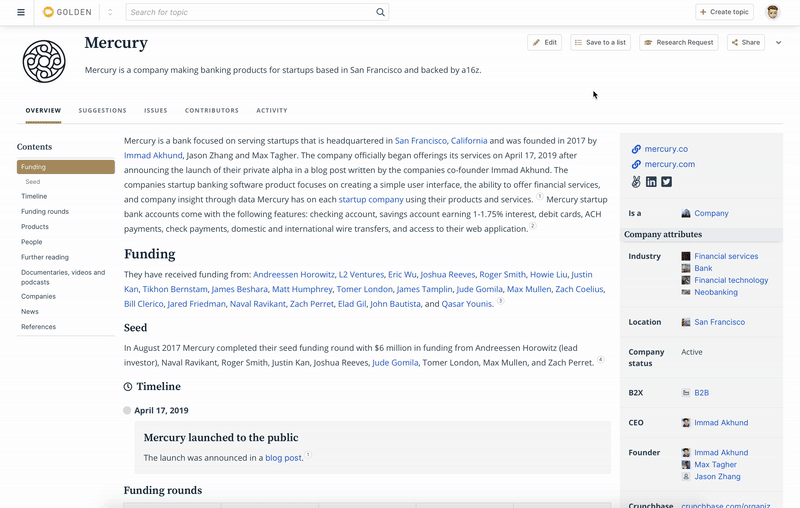Select Seed in Contents
800x508 pixels.
(33, 182)
